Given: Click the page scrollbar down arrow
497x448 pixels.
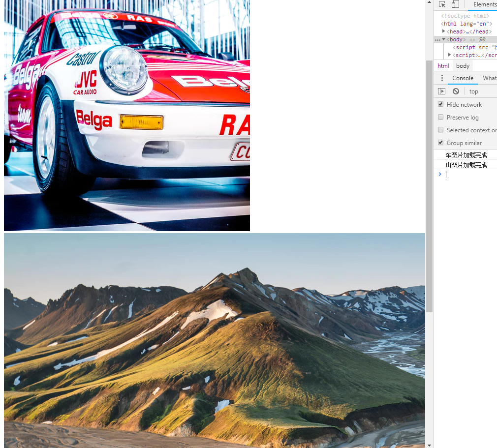Looking at the screenshot, I should (x=429, y=445).
